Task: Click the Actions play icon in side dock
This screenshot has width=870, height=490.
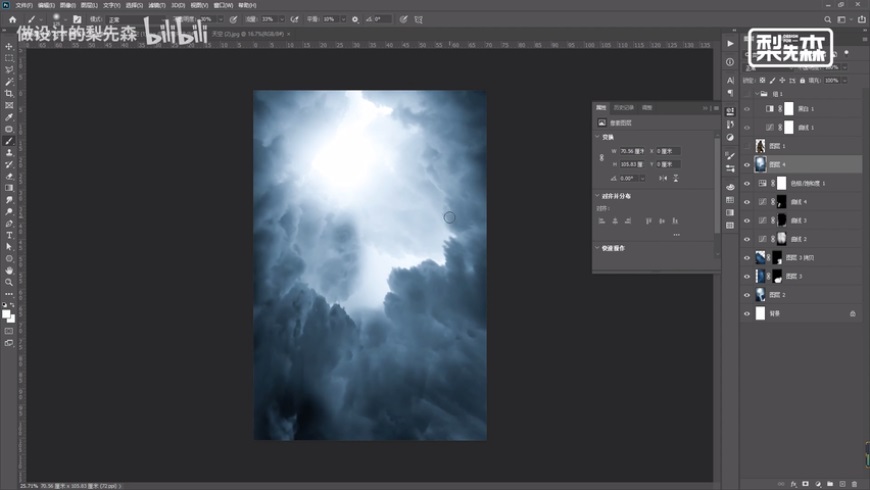Action: click(x=730, y=43)
